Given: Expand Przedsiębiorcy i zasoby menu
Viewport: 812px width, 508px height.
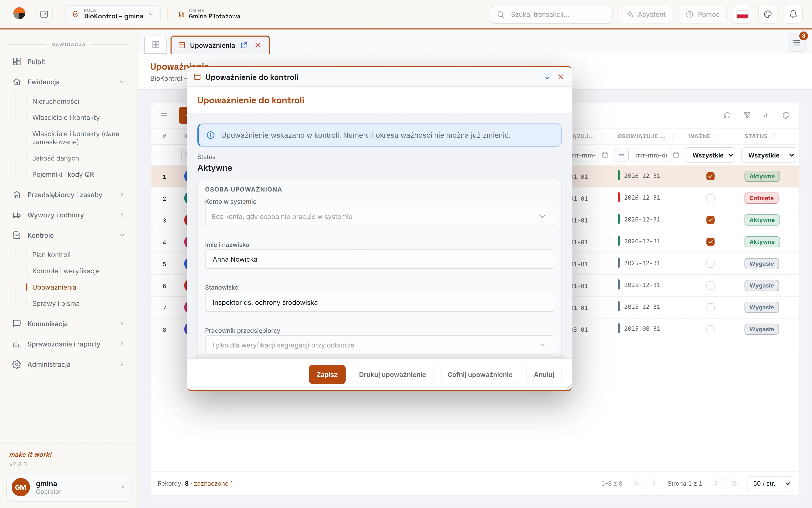Looking at the screenshot, I should [x=69, y=195].
